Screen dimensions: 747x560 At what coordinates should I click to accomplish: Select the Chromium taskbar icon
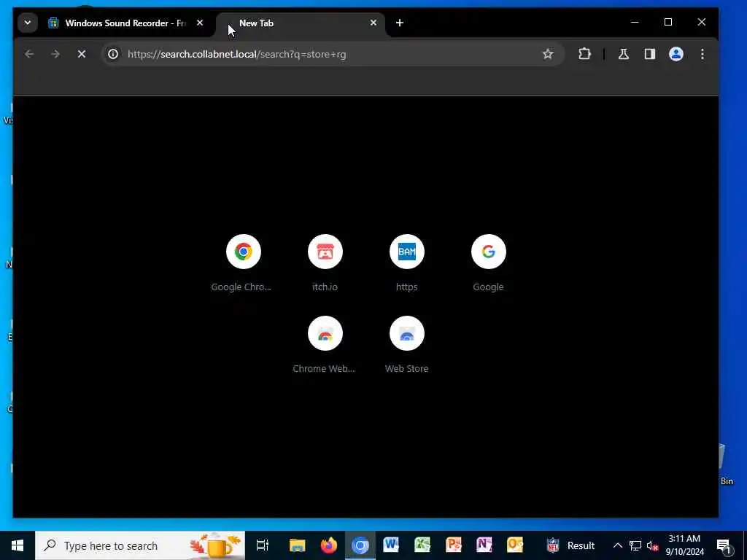360,545
